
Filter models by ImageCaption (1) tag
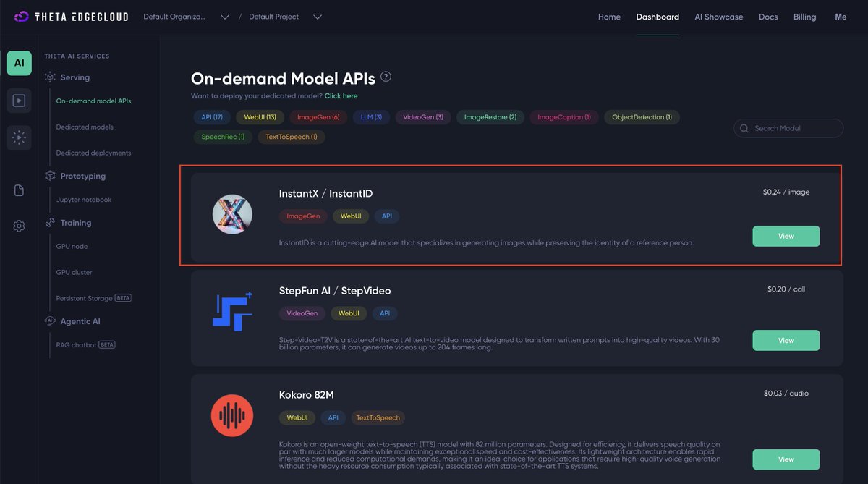(564, 117)
